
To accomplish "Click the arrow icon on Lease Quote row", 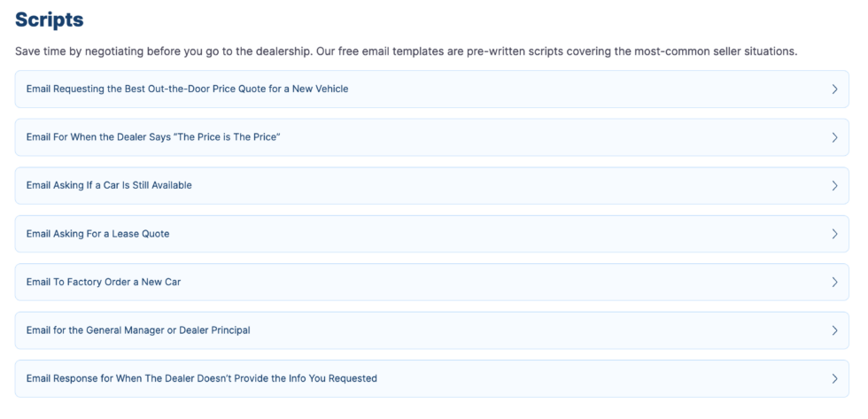I will 834,234.
